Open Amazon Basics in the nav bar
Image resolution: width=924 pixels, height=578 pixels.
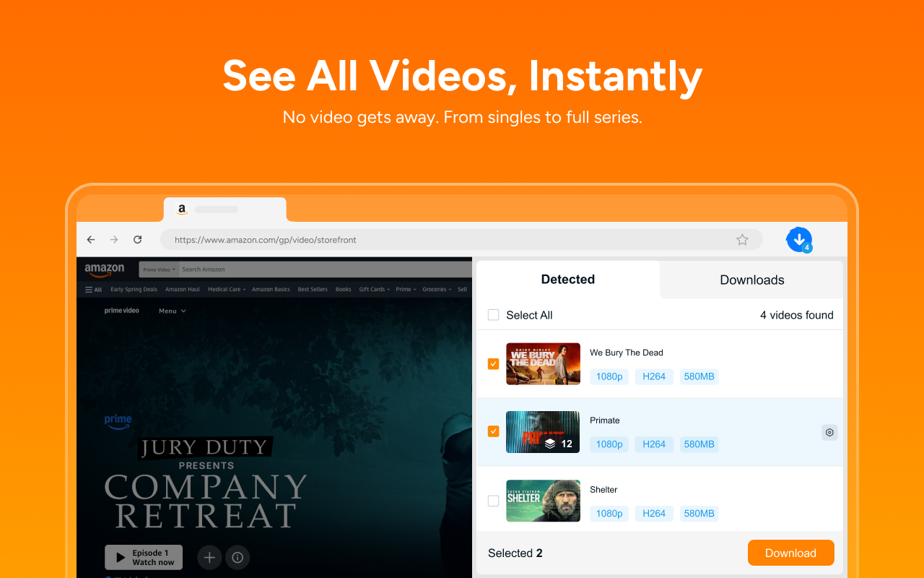(271, 290)
